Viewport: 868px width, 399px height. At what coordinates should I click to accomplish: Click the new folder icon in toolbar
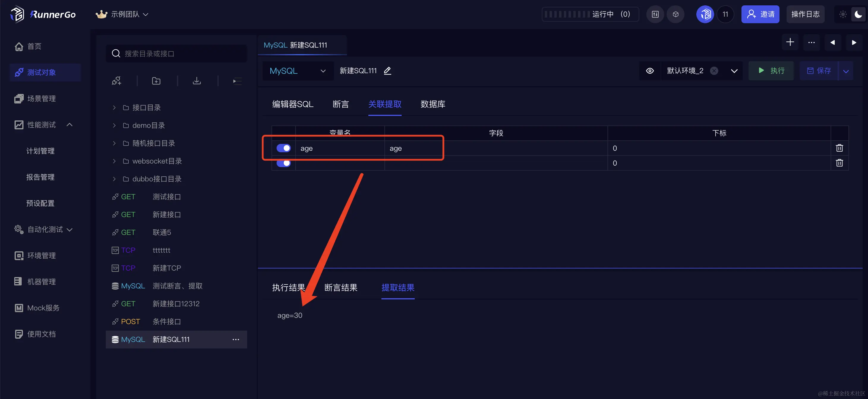click(156, 81)
